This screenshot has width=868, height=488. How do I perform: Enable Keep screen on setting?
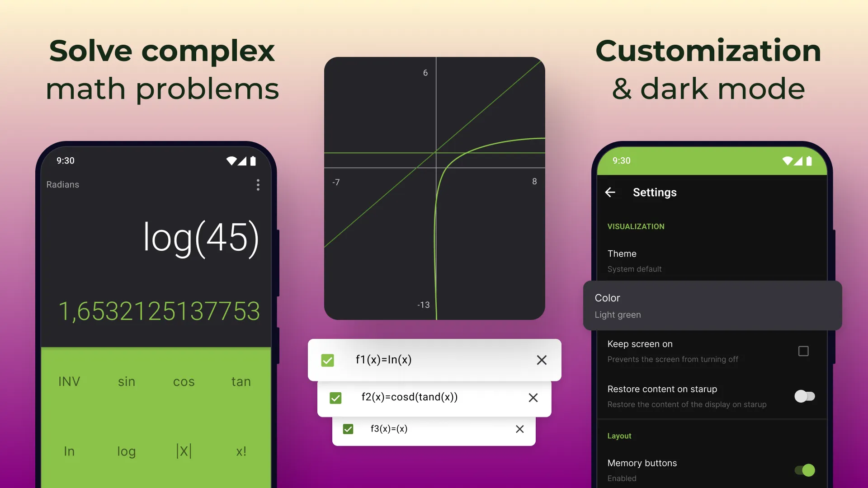point(803,351)
